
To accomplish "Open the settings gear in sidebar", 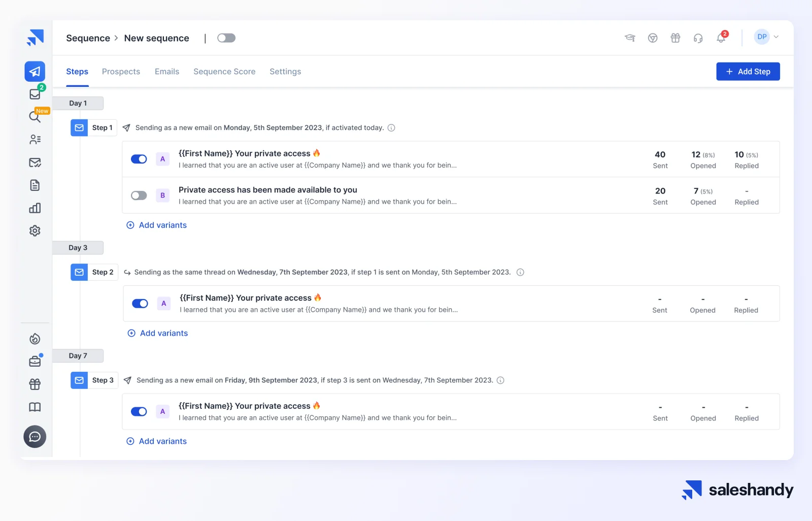I will point(35,231).
